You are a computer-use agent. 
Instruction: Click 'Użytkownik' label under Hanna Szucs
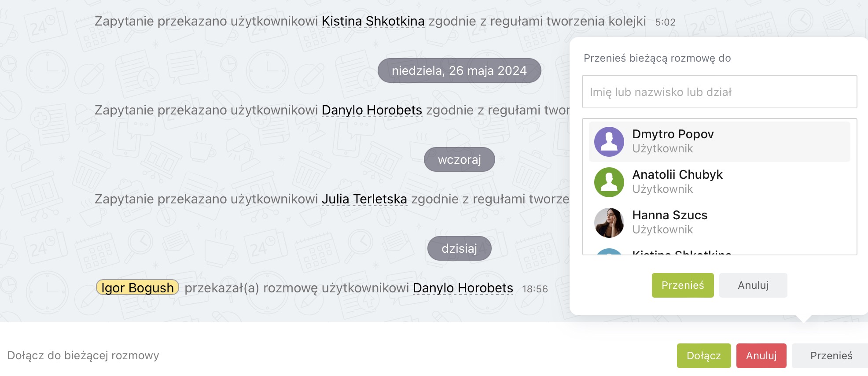(x=662, y=230)
